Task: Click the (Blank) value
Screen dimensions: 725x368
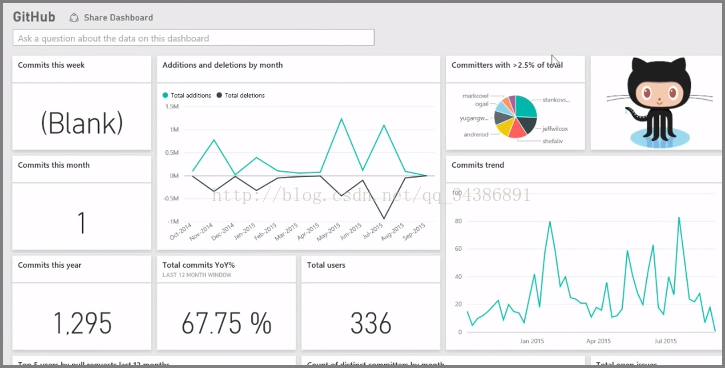Action: [82, 123]
